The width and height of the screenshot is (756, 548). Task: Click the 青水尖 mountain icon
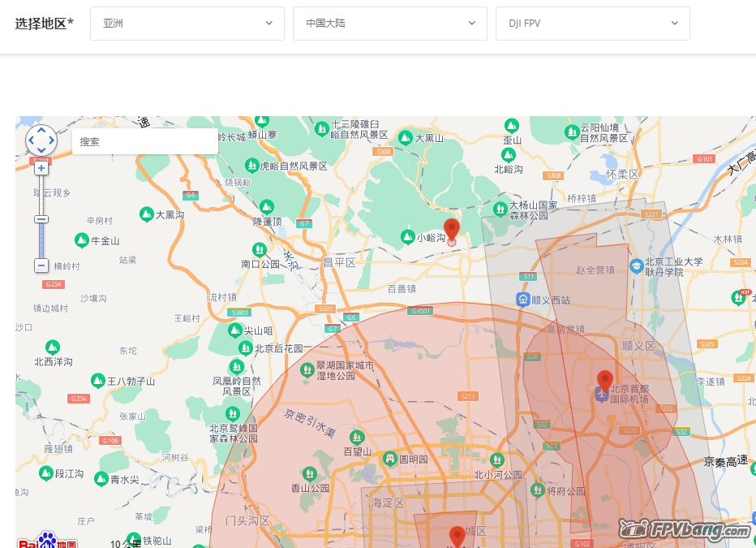[101, 479]
